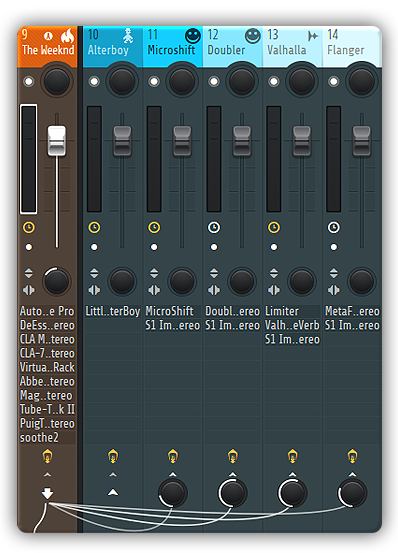Screen dimensions: 398x553
Task: Select the Alterboy mixer track header
Action: coord(113,47)
